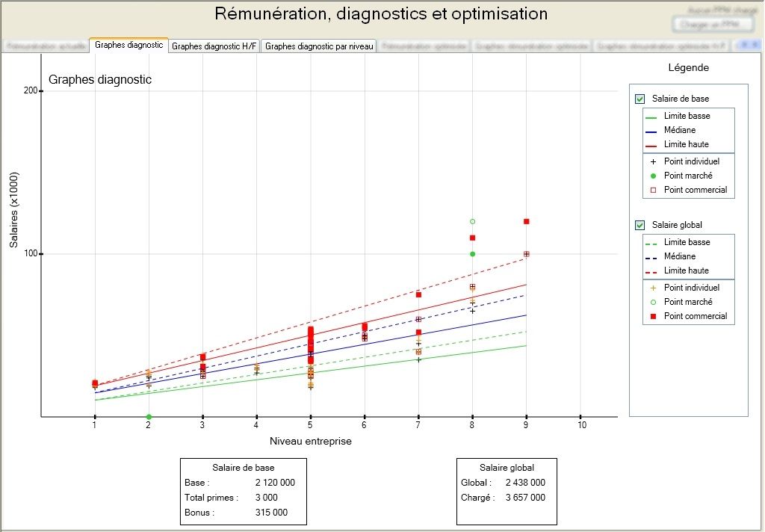
Task: Switch to Graphes diagnostic H/F tab
Action: point(214,46)
